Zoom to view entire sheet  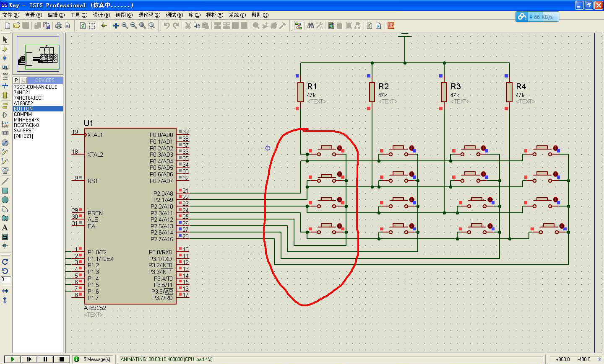143,26
